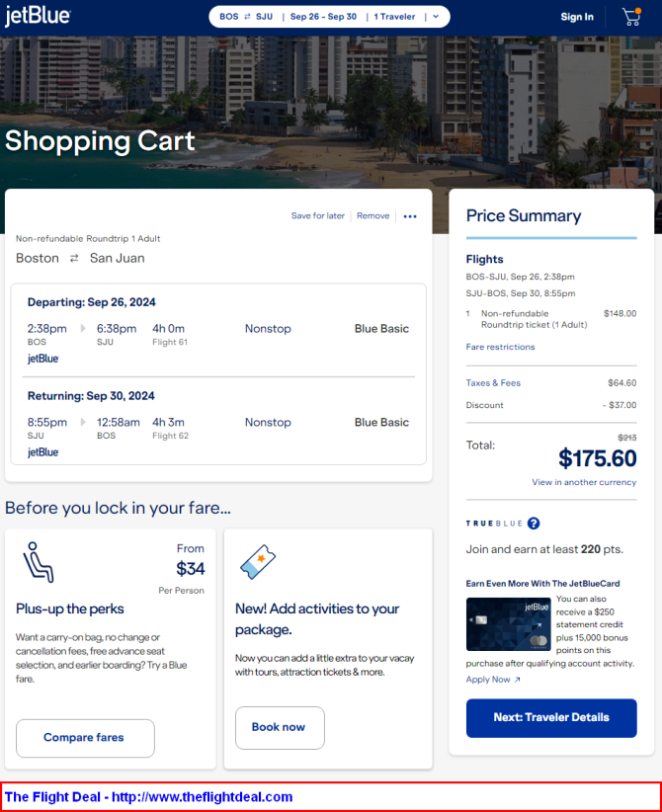Click the Compare fares button
This screenshot has width=662, height=812.
click(86, 738)
